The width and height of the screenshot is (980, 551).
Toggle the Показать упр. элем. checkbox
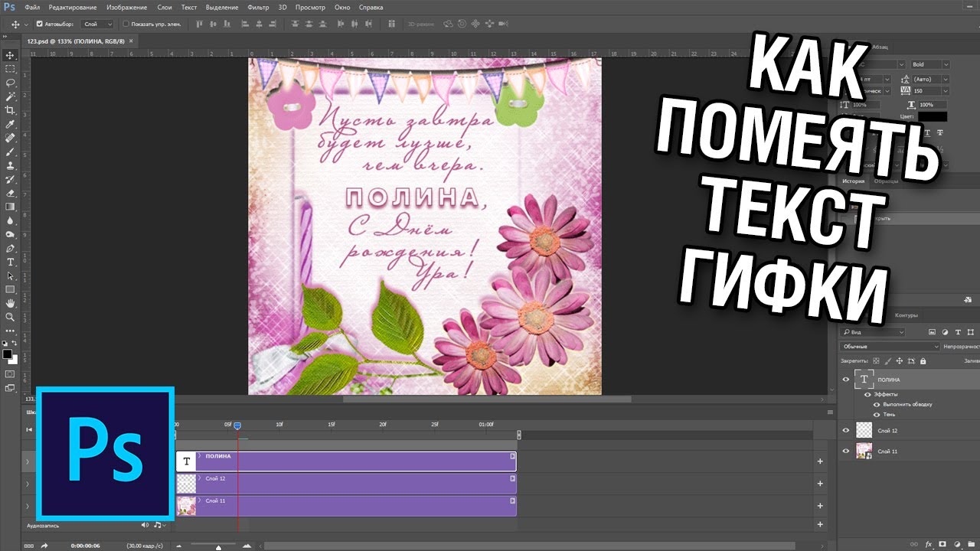[x=126, y=24]
